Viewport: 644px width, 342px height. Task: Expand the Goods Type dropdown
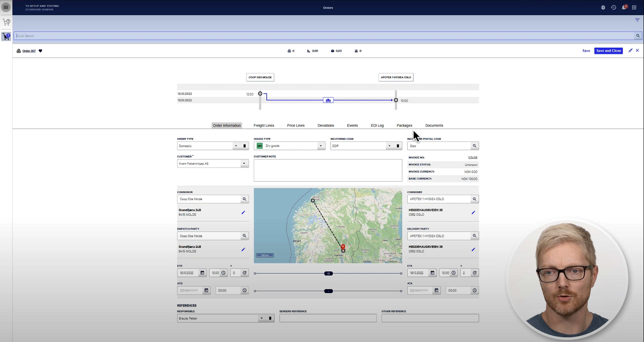[x=321, y=146]
